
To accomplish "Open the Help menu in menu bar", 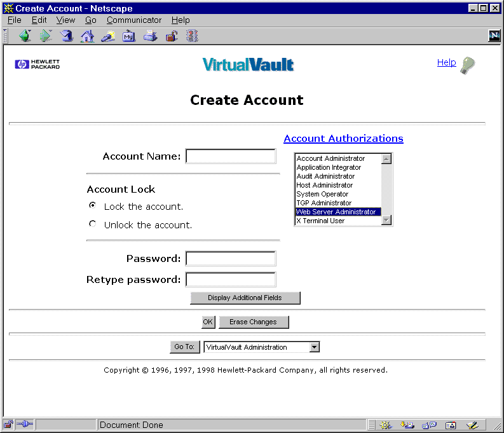I will 180,20.
